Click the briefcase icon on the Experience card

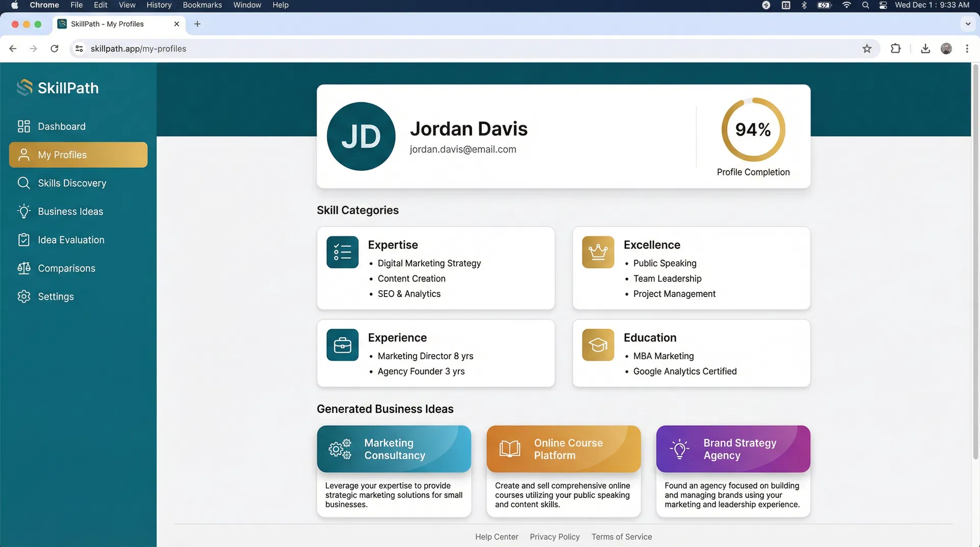pos(341,344)
